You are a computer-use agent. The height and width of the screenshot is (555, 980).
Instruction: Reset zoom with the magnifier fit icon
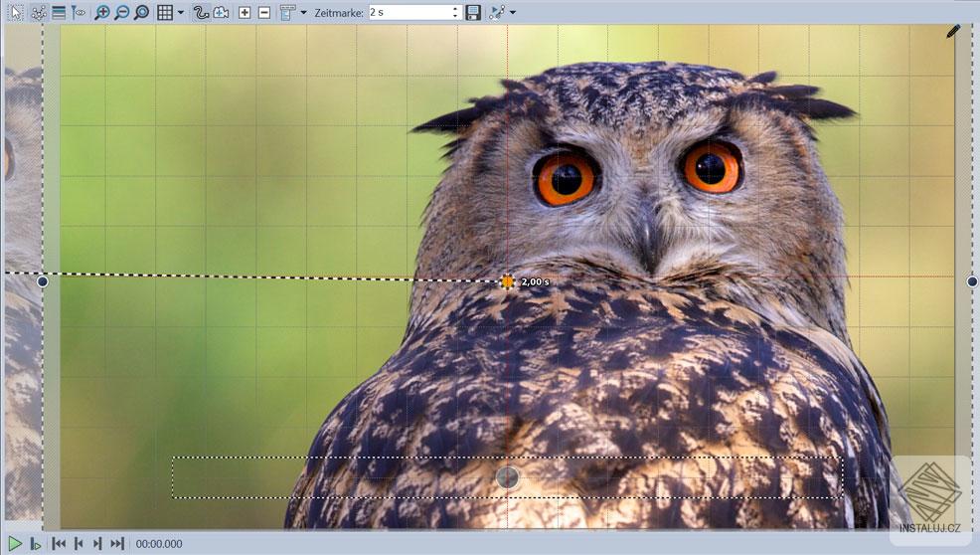[142, 13]
